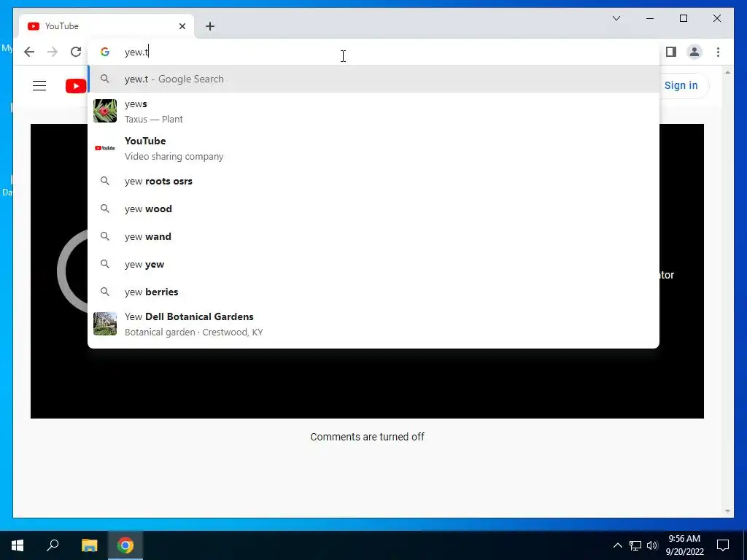Screen dimensions: 747x560
Task: Click the yew plant thumbnail image
Action: click(x=105, y=111)
